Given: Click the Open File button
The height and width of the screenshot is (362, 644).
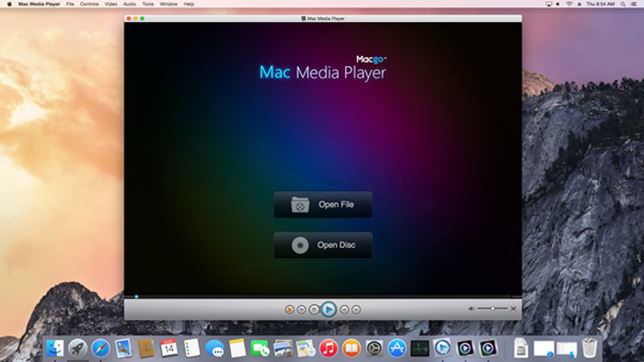Looking at the screenshot, I should point(323,205).
